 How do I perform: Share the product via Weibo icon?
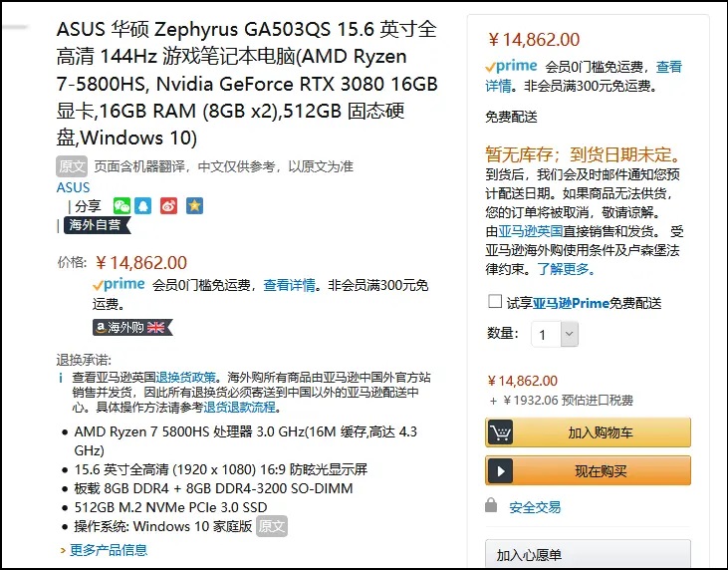coord(168,206)
